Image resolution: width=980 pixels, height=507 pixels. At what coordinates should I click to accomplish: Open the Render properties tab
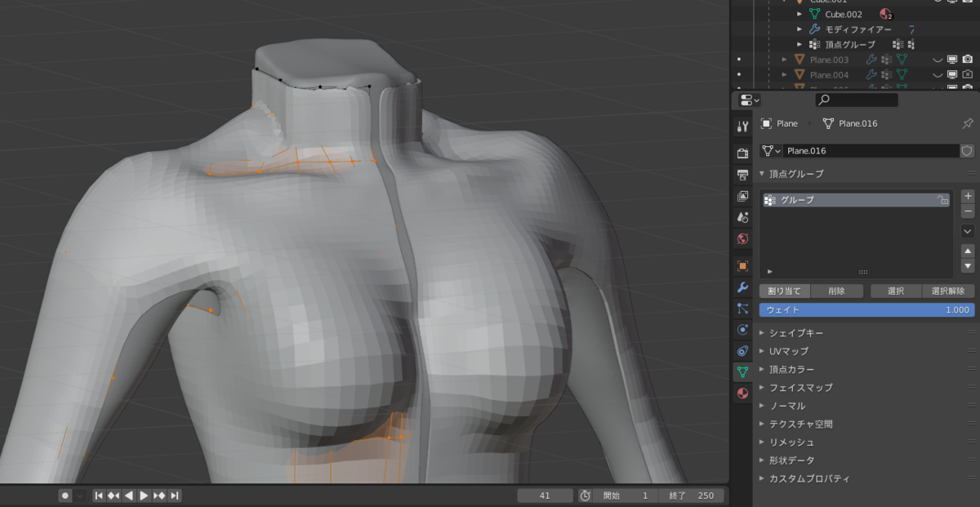742,153
